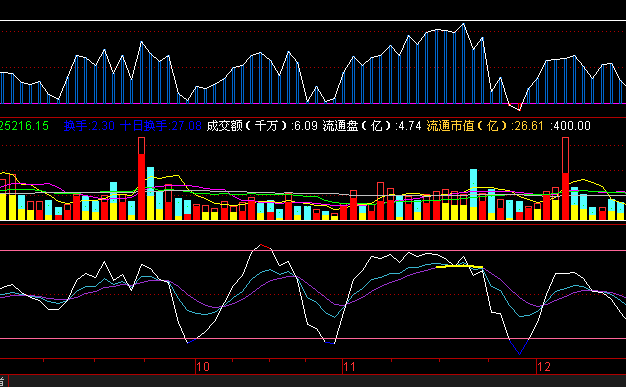Click the 成交额(千万):6.09 label
The width and height of the screenshot is (626, 387).
click(262, 126)
